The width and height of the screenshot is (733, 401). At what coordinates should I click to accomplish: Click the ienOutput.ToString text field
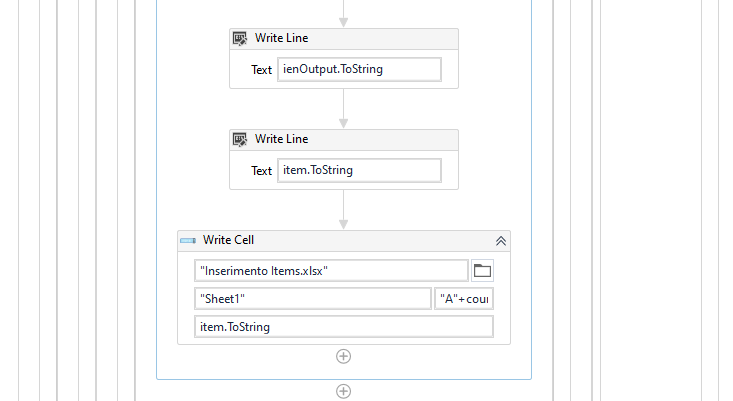pos(358,69)
